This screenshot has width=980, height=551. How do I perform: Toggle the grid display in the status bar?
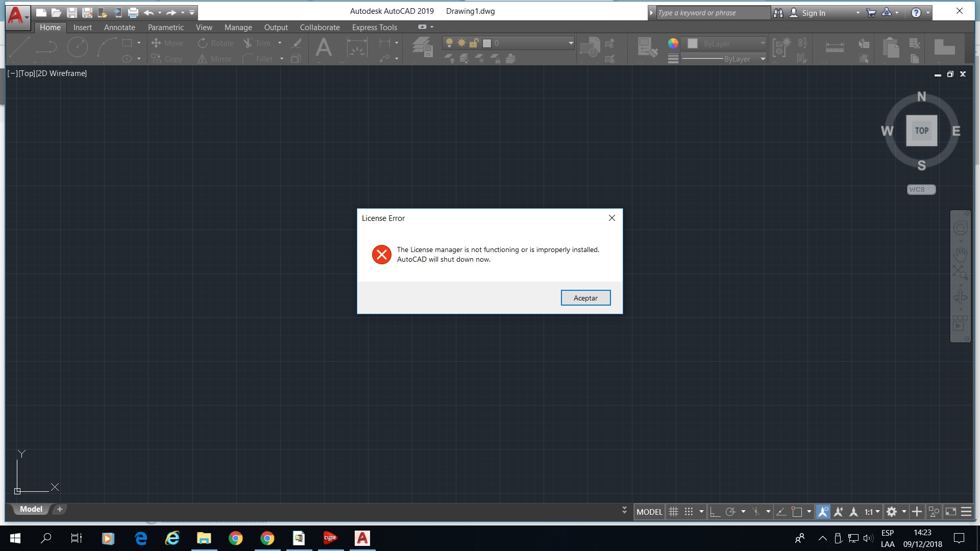point(673,512)
